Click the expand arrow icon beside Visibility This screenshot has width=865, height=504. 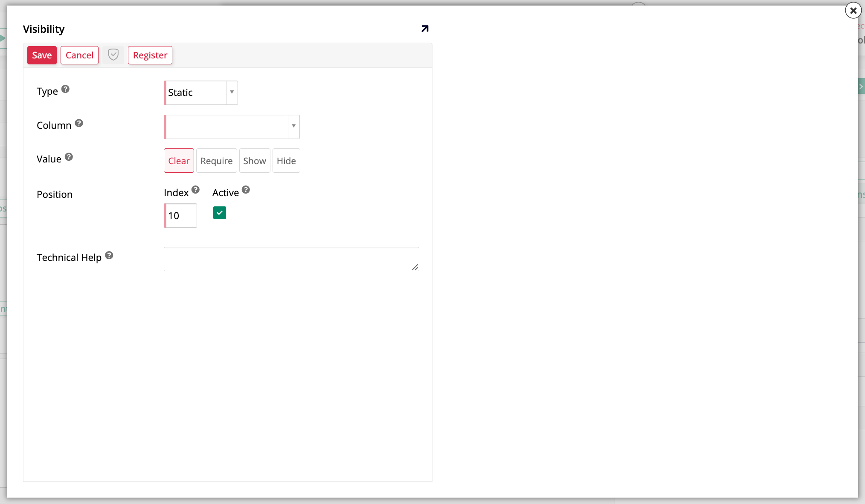tap(424, 29)
